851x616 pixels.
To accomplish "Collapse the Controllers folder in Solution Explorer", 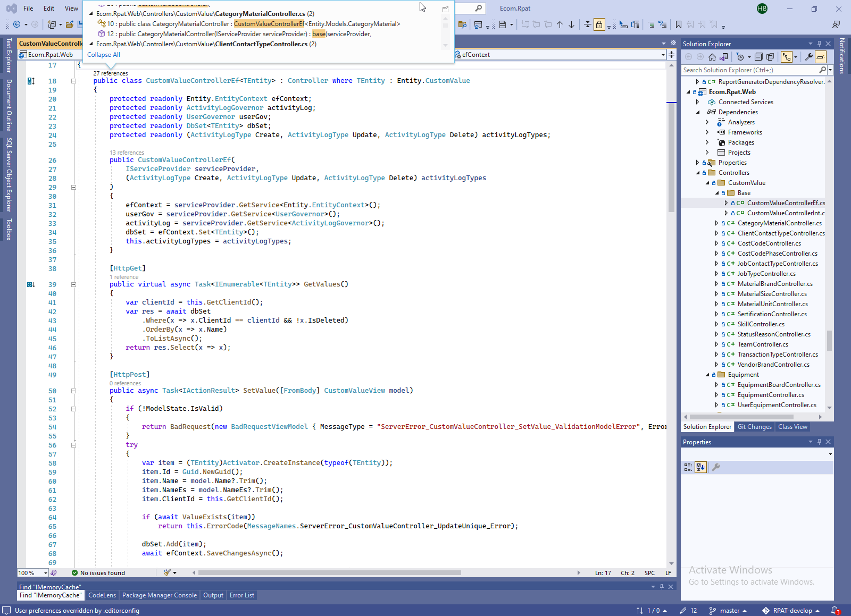I will pos(698,173).
